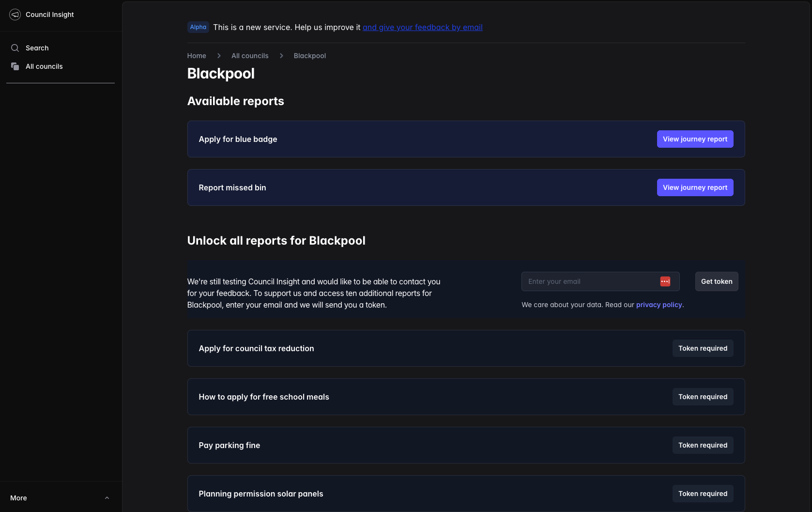This screenshot has height=512, width=812.
Task: Expand the More menu chevron
Action: 107,498
